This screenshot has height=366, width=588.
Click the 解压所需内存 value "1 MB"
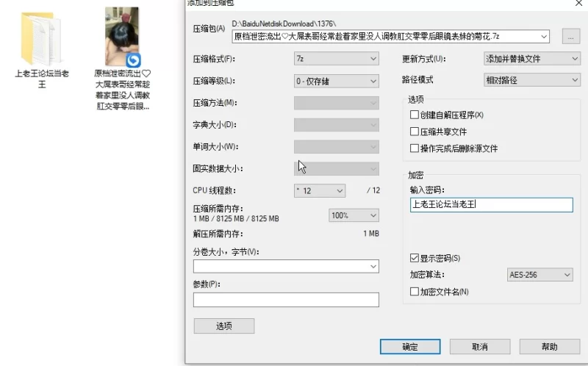pos(371,234)
